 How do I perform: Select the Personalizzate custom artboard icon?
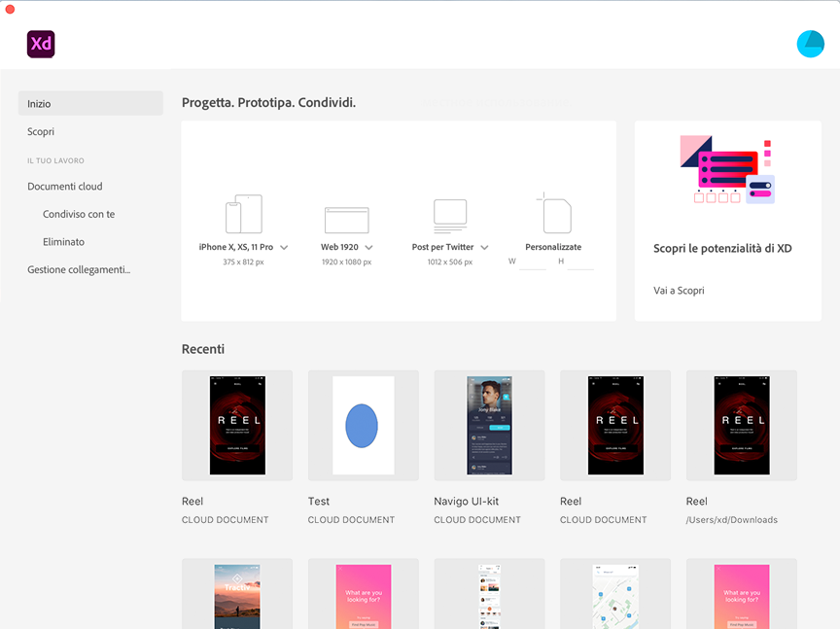pyautogui.click(x=554, y=213)
